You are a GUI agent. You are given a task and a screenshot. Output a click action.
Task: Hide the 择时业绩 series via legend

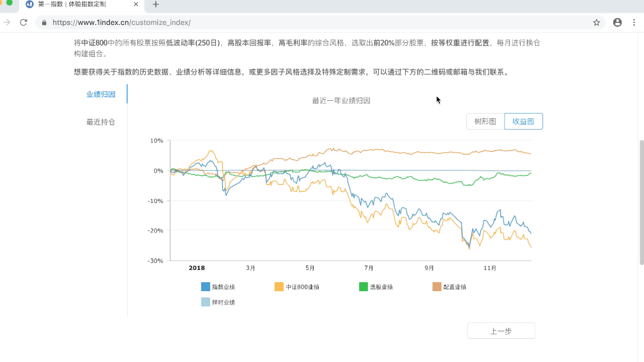(x=218, y=302)
